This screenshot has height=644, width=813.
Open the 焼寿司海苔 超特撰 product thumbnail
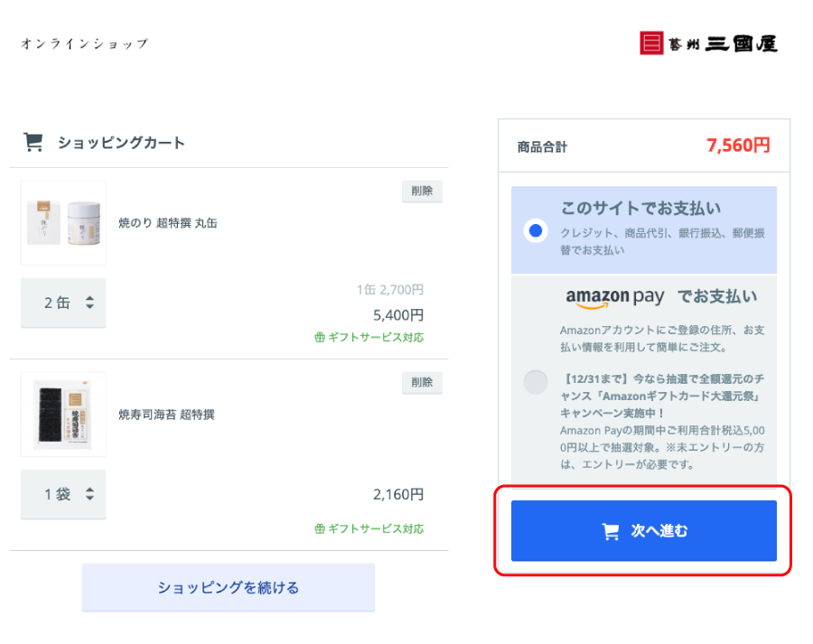coord(63,414)
